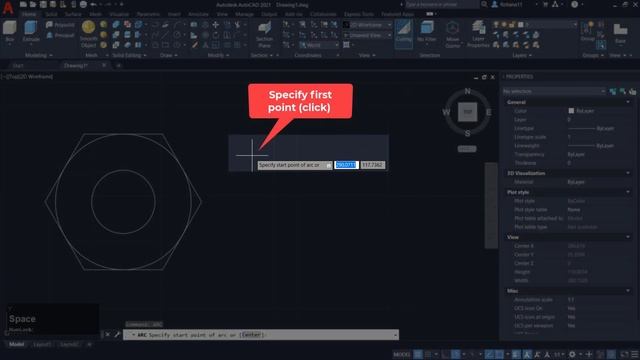640x360 pixels.
Task: Click the Quick Select icon in Properties
Action: click(x=632, y=91)
